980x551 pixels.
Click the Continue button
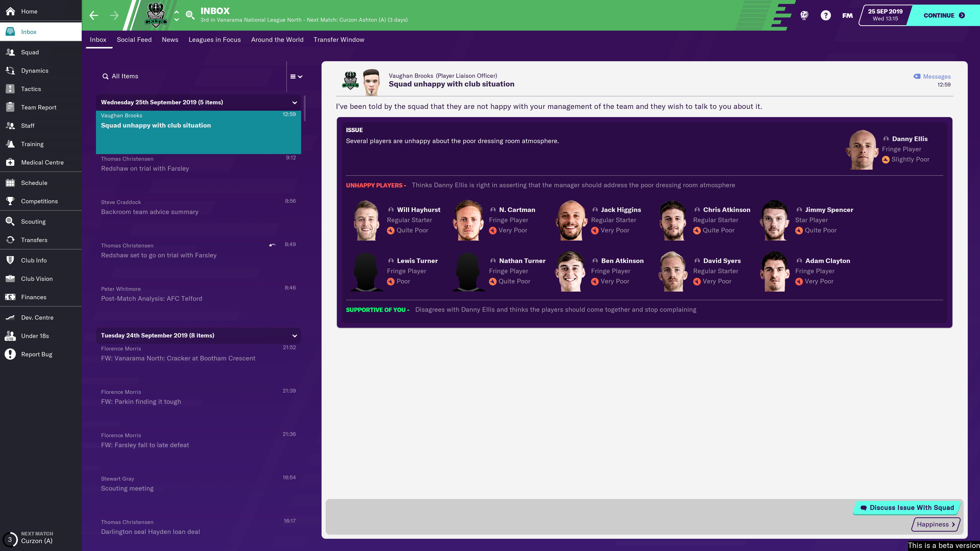(944, 16)
